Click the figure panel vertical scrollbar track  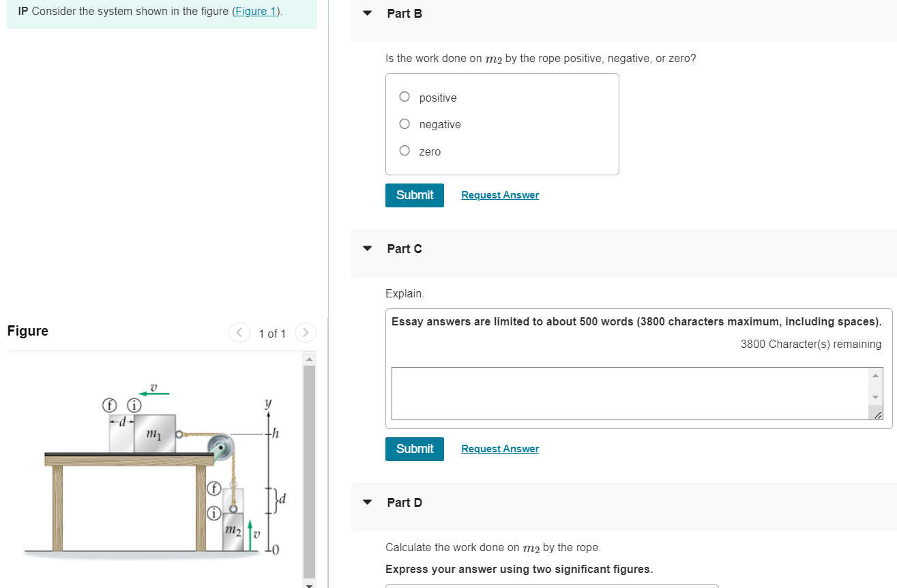click(x=309, y=471)
